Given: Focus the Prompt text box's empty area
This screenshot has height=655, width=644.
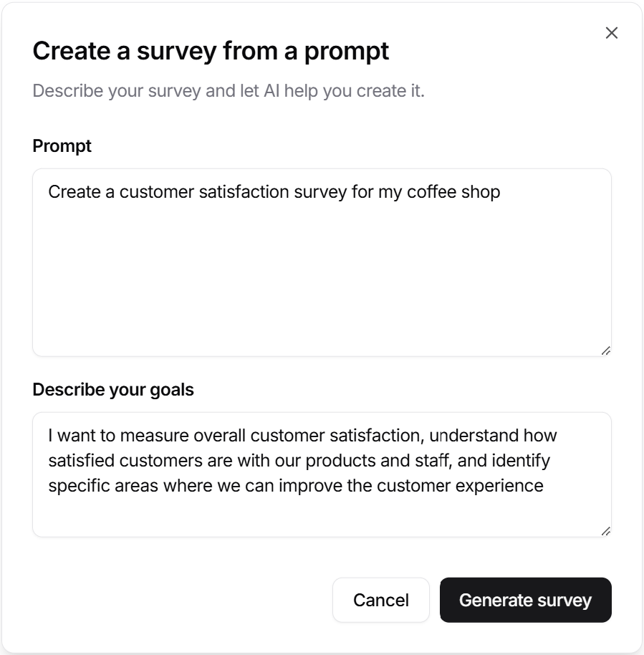Looking at the screenshot, I should (x=322, y=287).
